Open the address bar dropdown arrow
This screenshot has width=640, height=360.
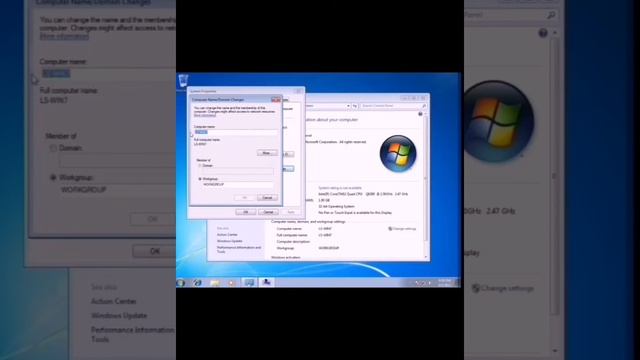[x=348, y=106]
